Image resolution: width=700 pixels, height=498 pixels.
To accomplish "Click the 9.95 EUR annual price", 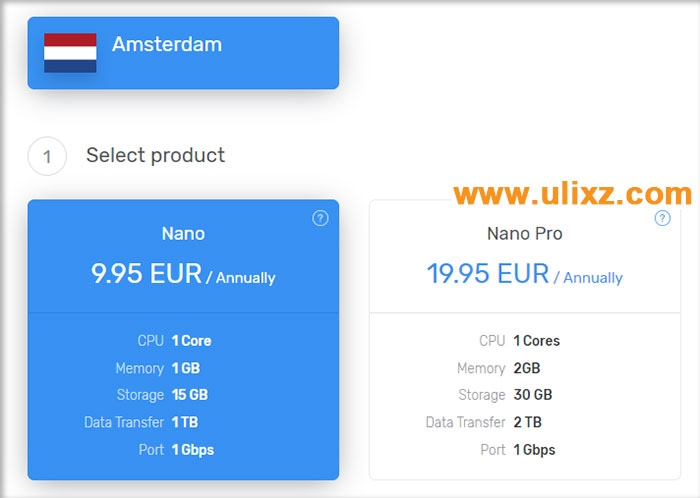I will [183, 274].
